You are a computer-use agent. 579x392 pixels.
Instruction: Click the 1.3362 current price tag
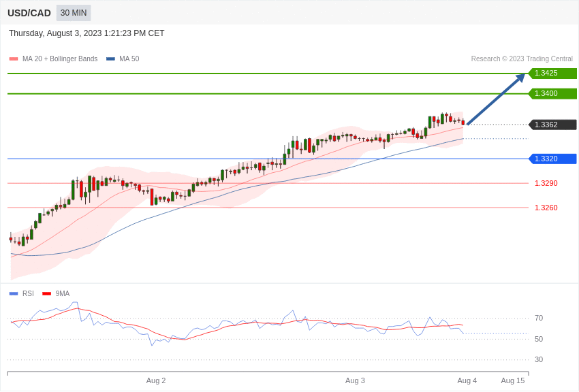point(553,125)
